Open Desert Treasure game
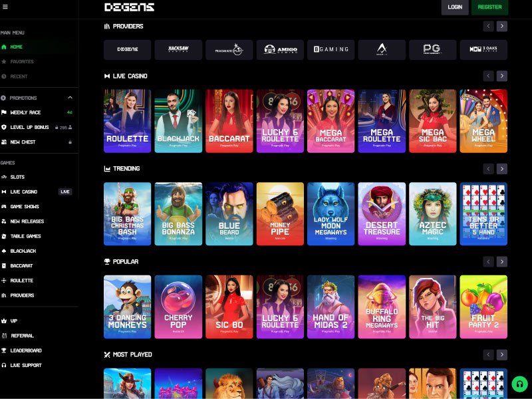The image size is (532, 399). 382,213
